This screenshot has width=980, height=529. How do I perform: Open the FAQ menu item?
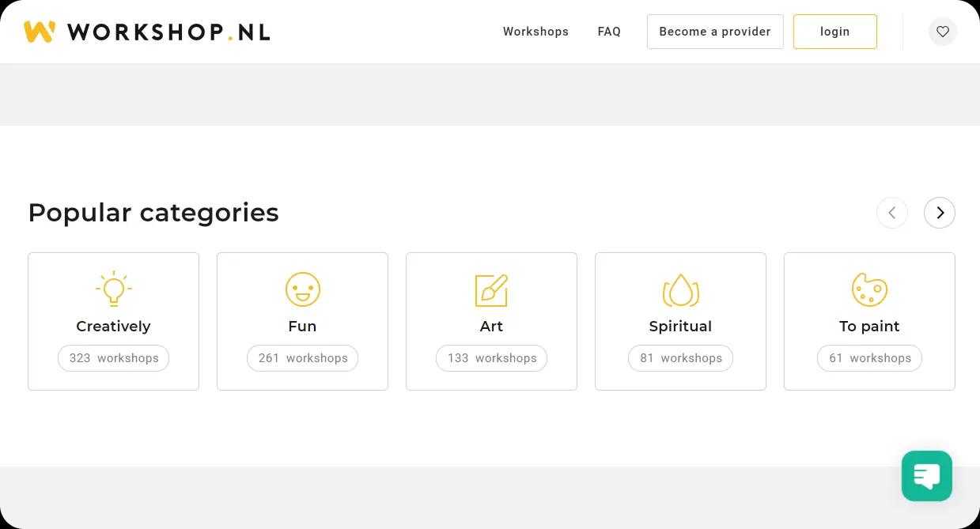coord(609,32)
